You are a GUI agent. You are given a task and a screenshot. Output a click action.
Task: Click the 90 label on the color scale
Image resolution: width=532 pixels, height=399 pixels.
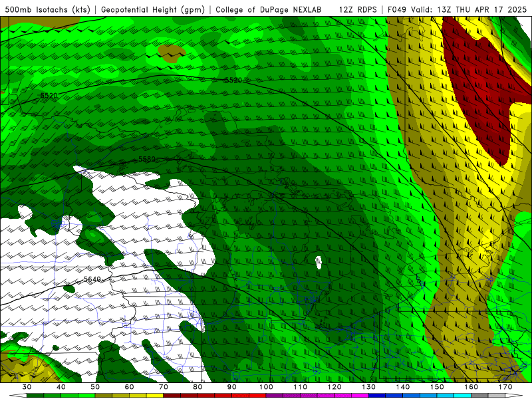click(231, 387)
